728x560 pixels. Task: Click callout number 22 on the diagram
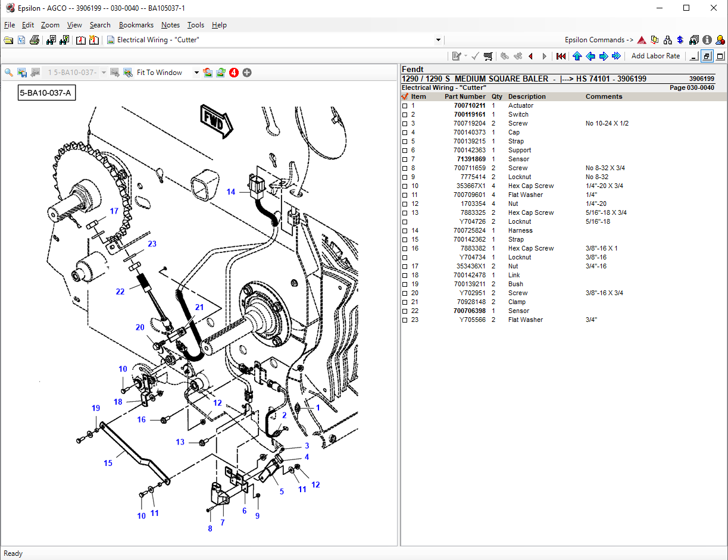(120, 292)
